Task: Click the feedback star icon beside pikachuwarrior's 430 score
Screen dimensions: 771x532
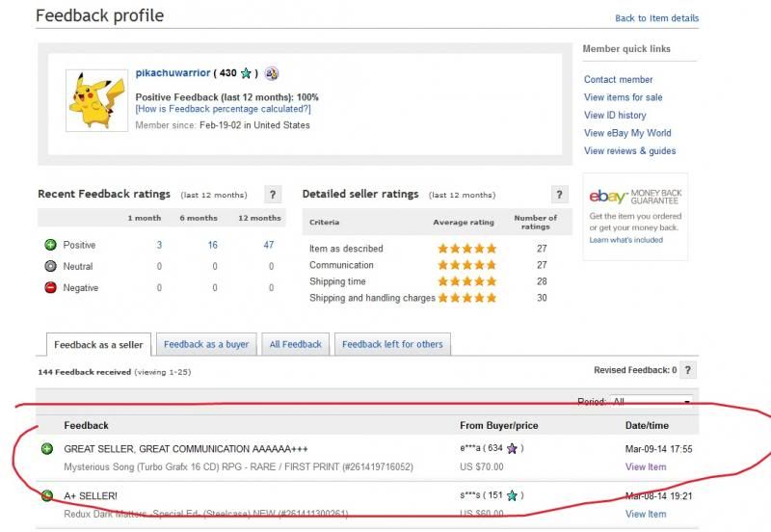Action: coord(247,73)
